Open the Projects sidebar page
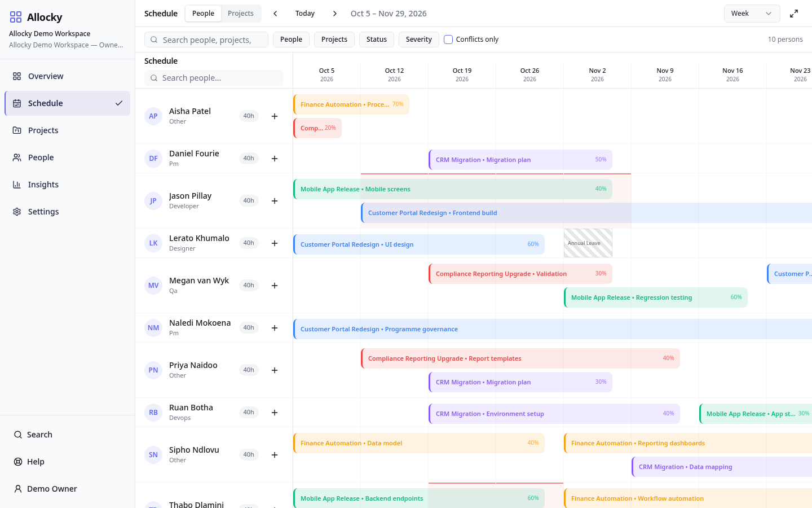The height and width of the screenshot is (508, 812). (67, 130)
